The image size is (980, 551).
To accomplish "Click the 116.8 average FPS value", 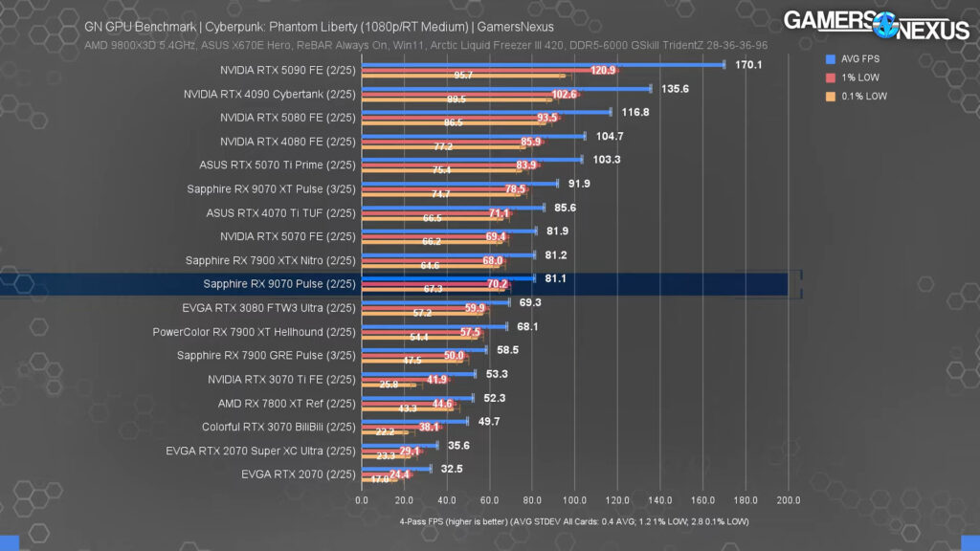I will [x=635, y=112].
